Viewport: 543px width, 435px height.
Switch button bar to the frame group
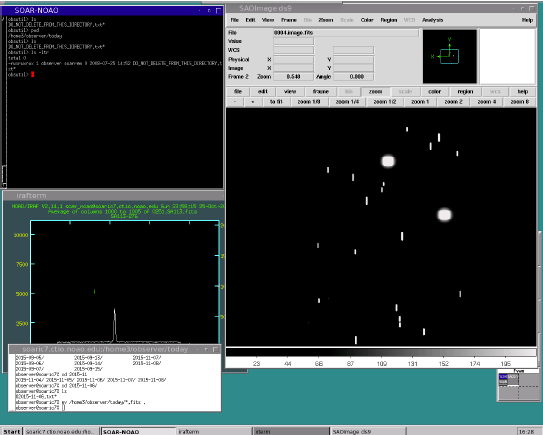pyautogui.click(x=320, y=91)
